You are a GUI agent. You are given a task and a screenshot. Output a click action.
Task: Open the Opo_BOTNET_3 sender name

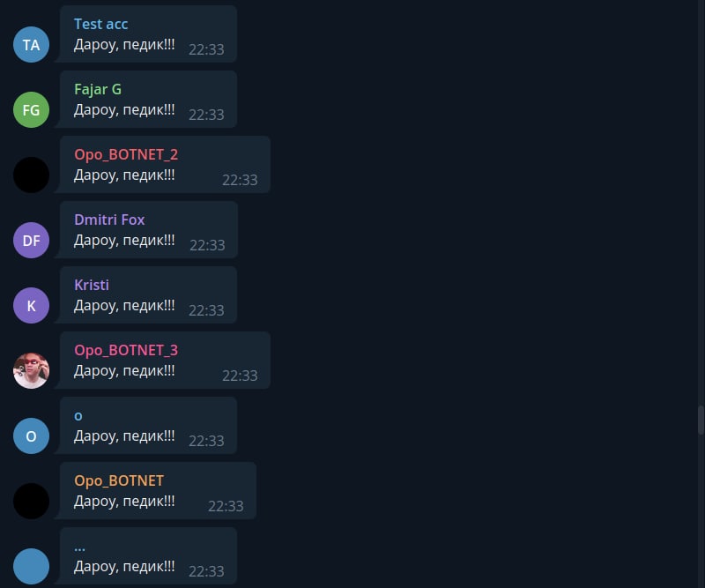tap(126, 351)
